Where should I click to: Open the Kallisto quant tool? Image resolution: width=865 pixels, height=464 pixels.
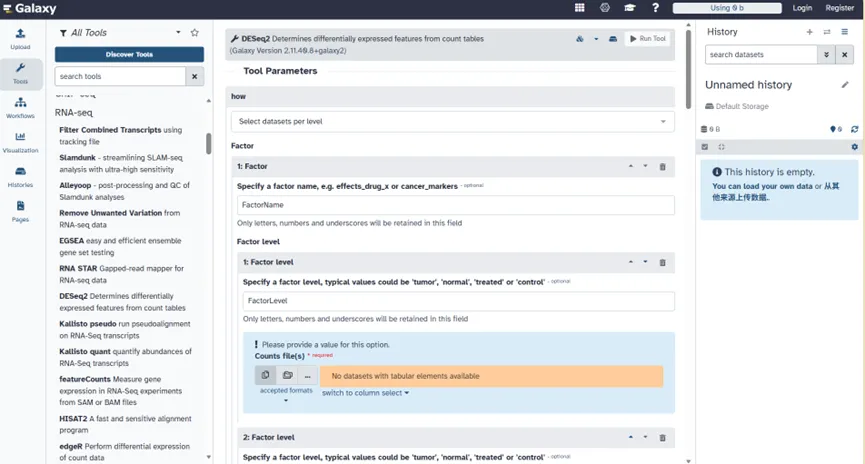(x=125, y=357)
